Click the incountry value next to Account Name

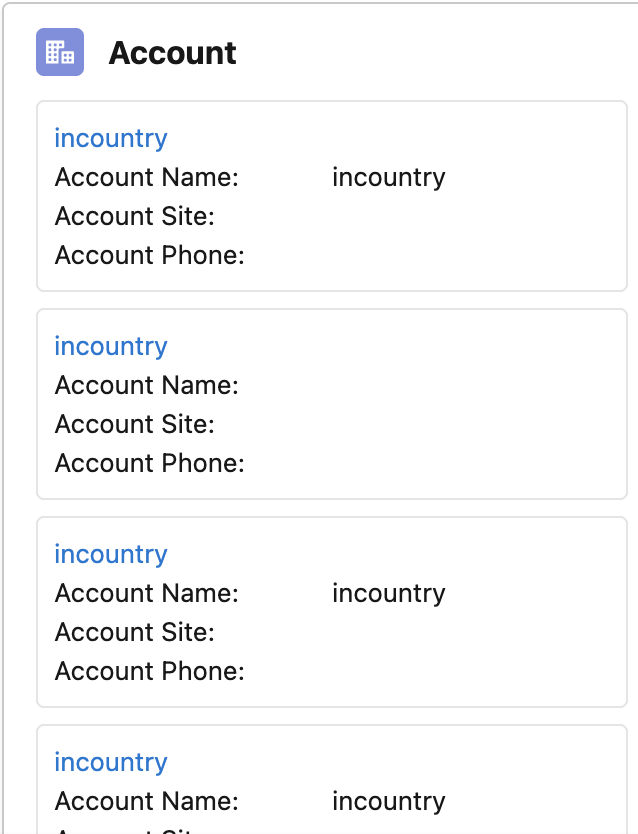click(389, 177)
